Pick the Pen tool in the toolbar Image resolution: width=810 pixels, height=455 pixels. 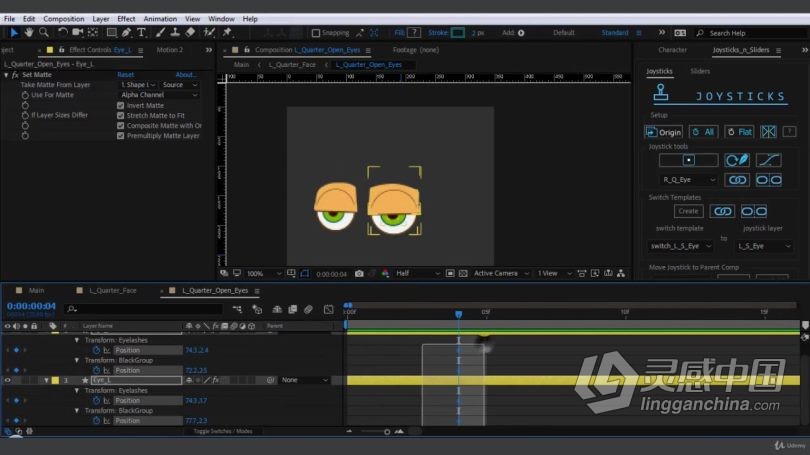pos(127,33)
